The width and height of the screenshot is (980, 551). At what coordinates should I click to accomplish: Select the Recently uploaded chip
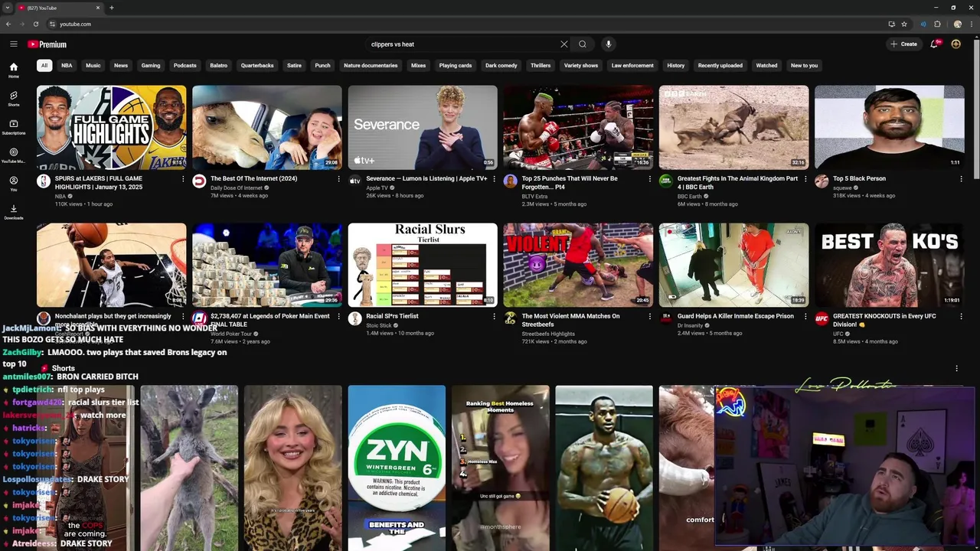(720, 66)
